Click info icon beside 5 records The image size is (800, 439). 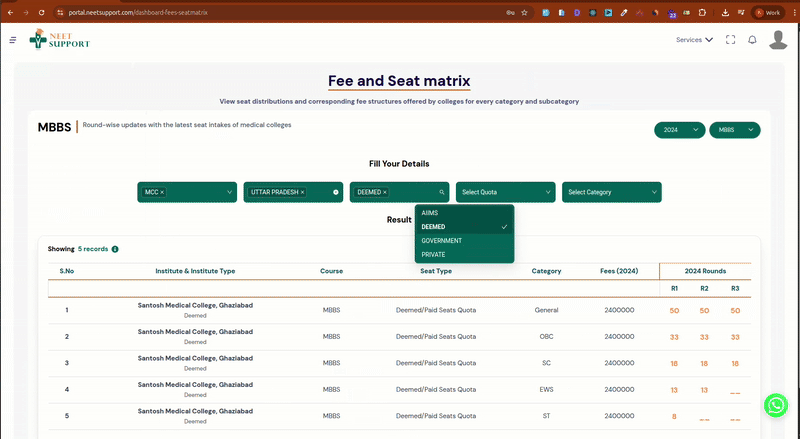[115, 249]
